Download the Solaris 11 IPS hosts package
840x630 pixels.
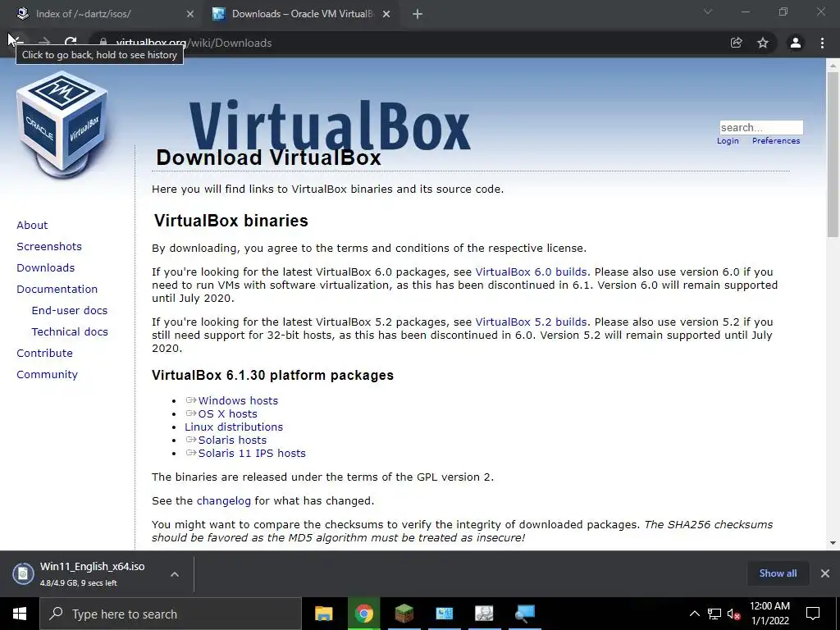pyautogui.click(x=252, y=453)
